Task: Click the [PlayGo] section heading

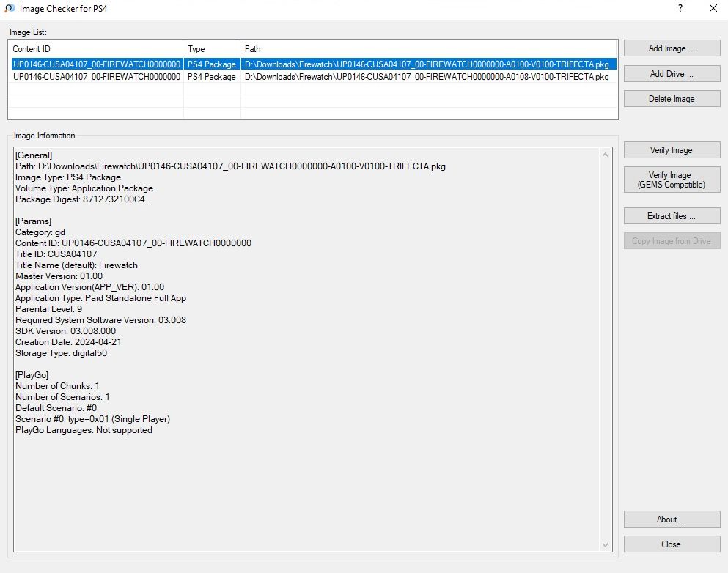Action: pyautogui.click(x=32, y=375)
